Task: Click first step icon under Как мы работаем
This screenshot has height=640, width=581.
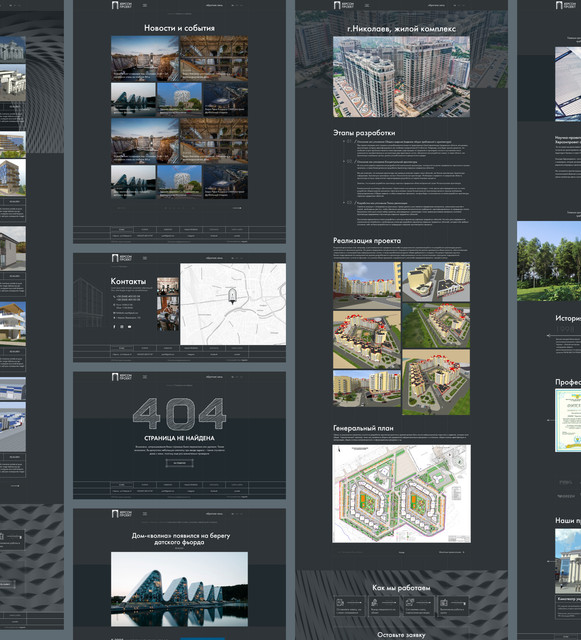Action: [340, 602]
